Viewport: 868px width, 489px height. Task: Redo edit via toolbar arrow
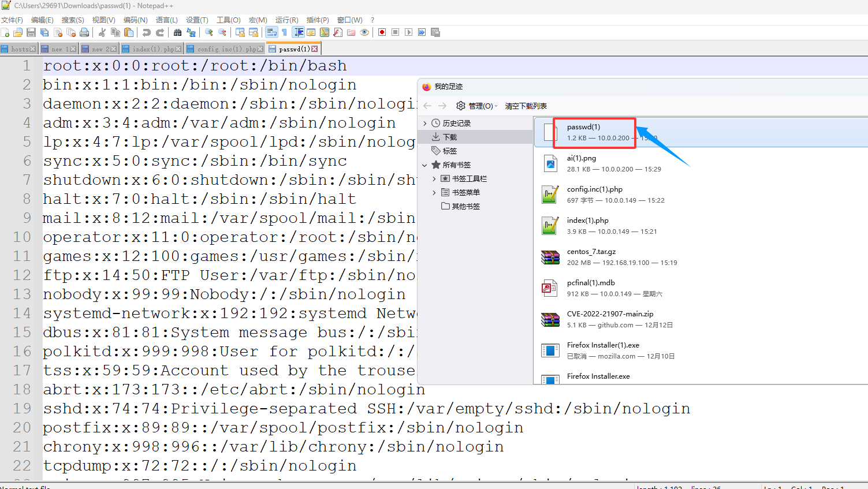pos(160,32)
